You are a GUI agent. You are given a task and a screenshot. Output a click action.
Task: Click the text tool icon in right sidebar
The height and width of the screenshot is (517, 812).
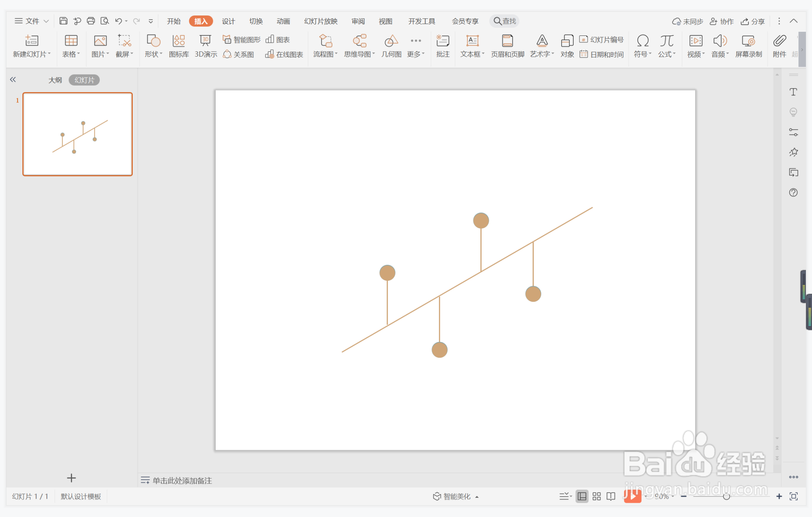pos(793,92)
